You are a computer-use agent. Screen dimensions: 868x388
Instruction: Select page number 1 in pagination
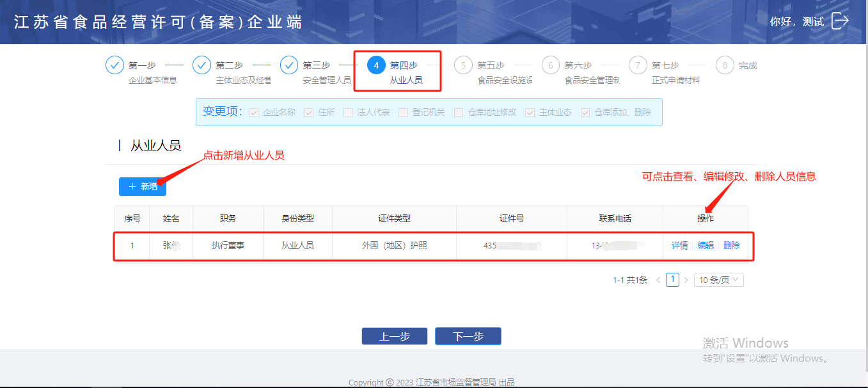[x=672, y=280]
